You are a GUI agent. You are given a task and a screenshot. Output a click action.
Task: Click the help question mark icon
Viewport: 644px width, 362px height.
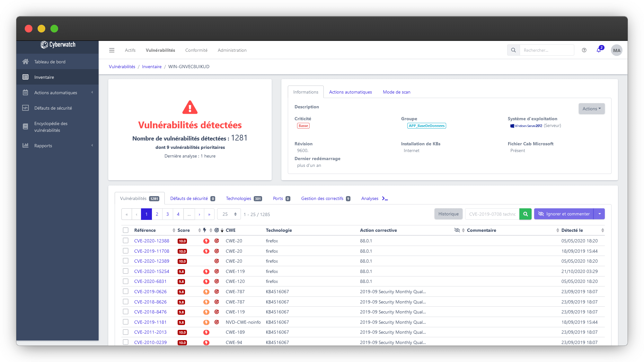[584, 50]
